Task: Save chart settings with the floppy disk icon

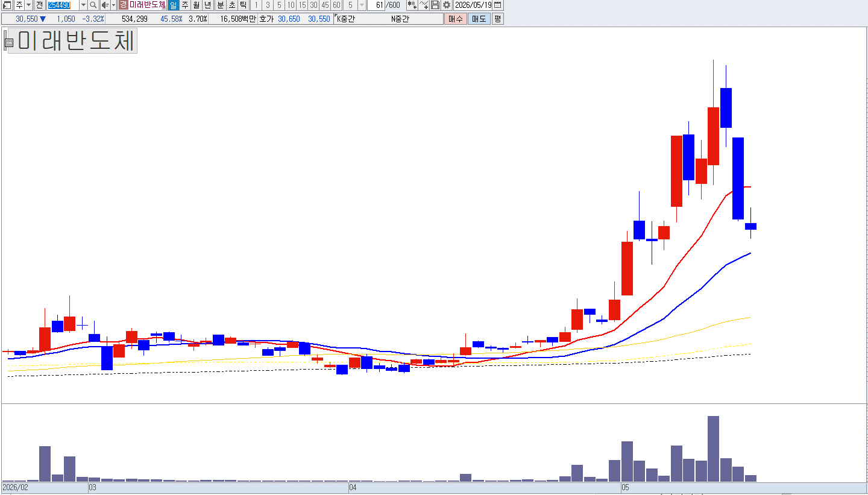Action: (435, 5)
